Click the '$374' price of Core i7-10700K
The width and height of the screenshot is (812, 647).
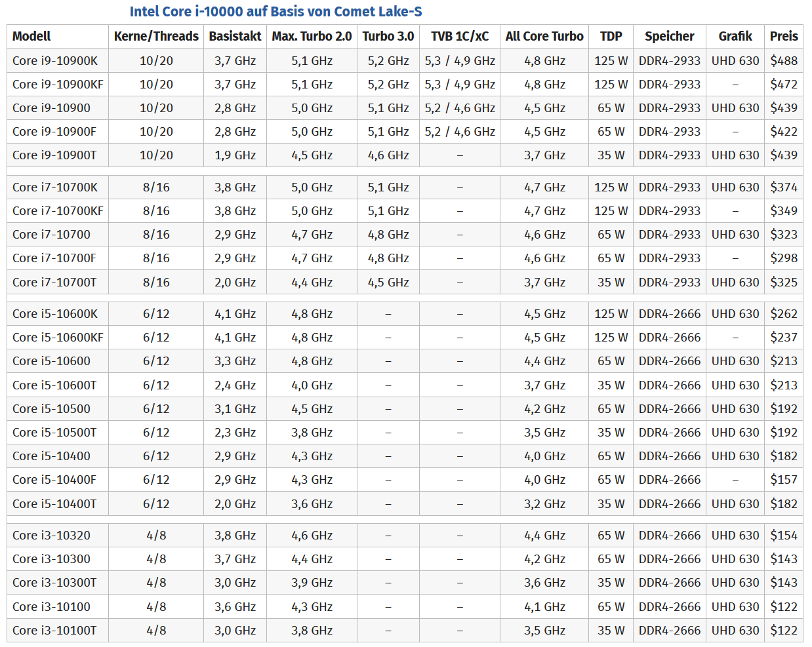[784, 187]
